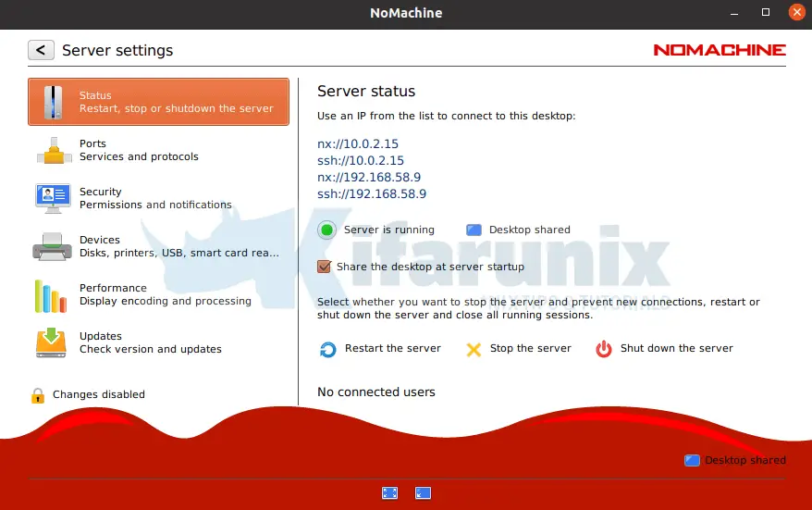Click the Server settings title
Image resolution: width=812 pixels, height=510 pixels.
(x=117, y=50)
